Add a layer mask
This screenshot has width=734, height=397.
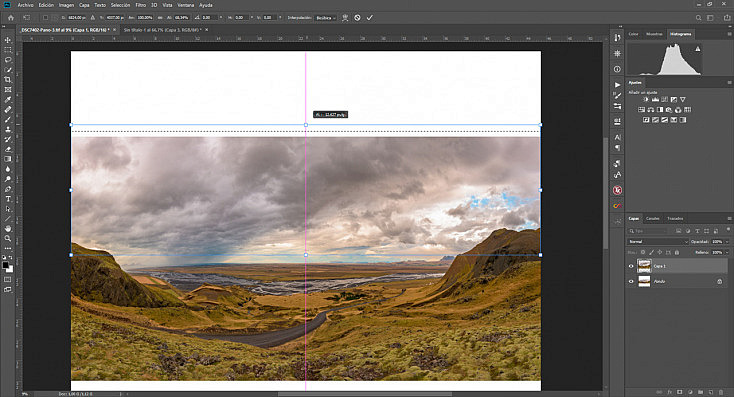(680, 392)
